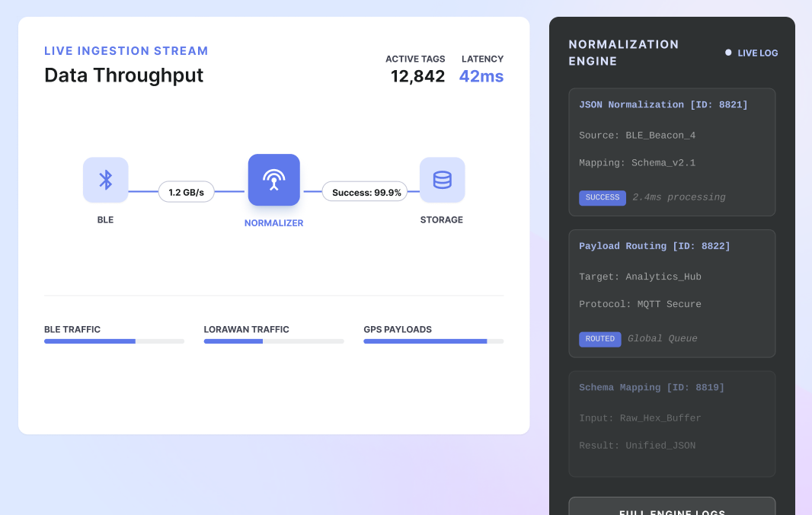Click the Normalizer antenna icon
Image resolution: width=812 pixels, height=515 pixels.
coord(273,180)
